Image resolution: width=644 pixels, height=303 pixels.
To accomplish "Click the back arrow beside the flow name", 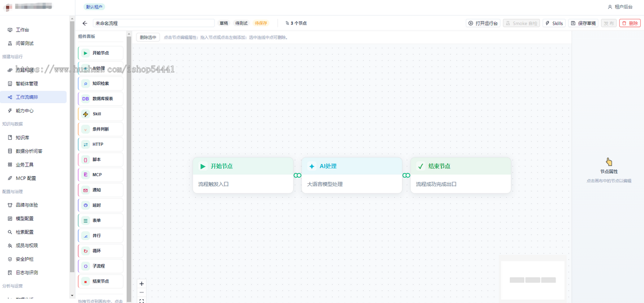I will tap(85, 23).
